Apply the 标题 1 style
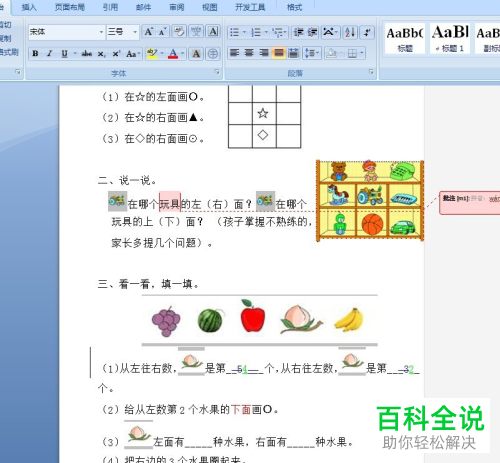 (x=450, y=38)
